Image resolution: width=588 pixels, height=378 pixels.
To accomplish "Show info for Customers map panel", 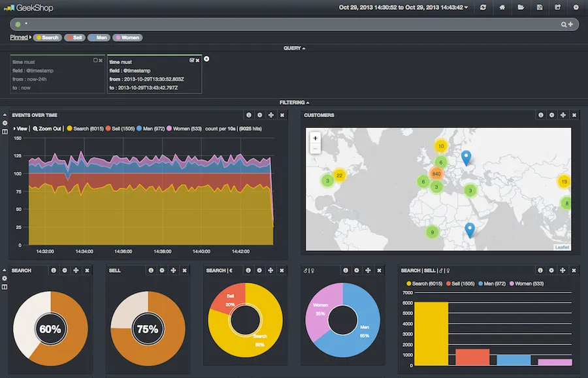I will (x=541, y=115).
